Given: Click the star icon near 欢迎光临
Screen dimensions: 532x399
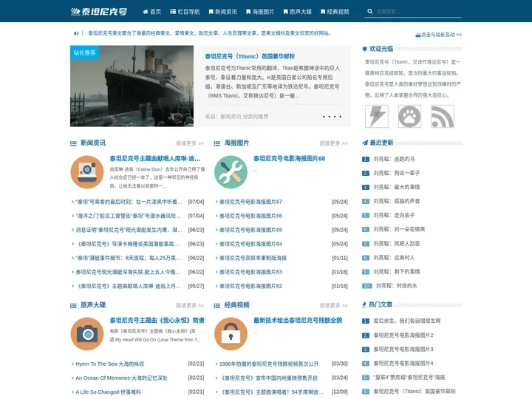Looking at the screenshot, I should (x=365, y=49).
